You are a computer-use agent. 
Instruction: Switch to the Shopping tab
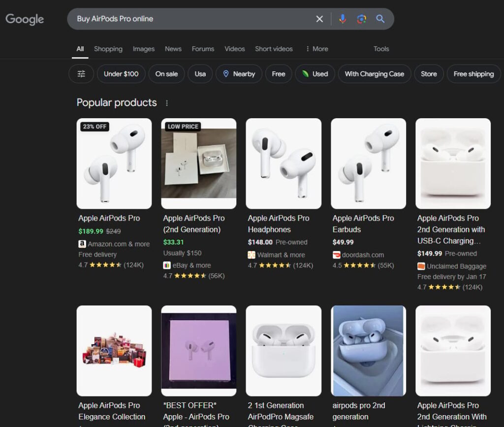pyautogui.click(x=108, y=49)
